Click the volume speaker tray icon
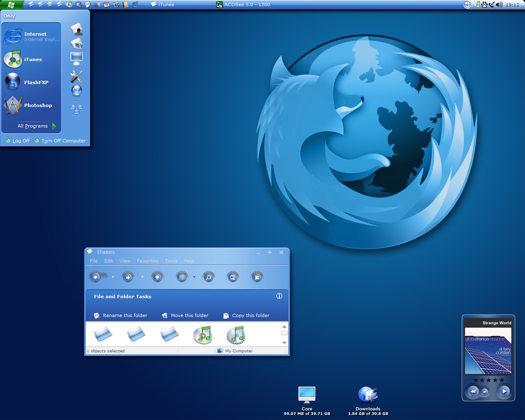525x420 pixels. click(499, 5)
